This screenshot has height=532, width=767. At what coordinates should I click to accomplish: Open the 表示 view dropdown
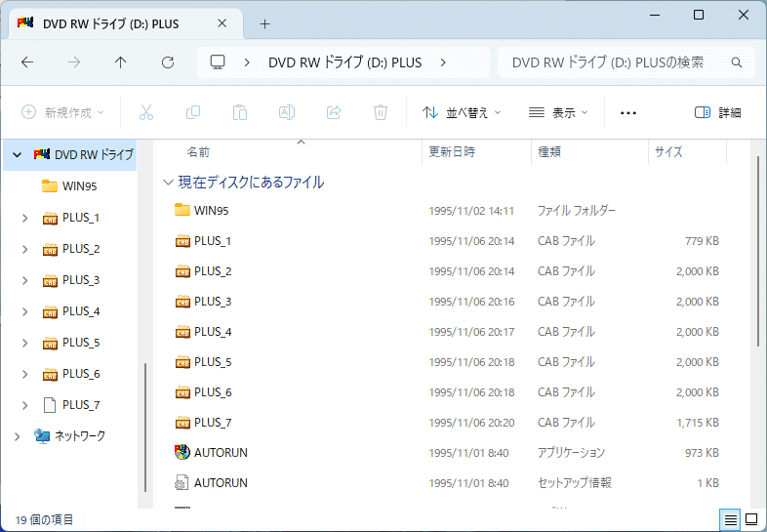tap(558, 112)
